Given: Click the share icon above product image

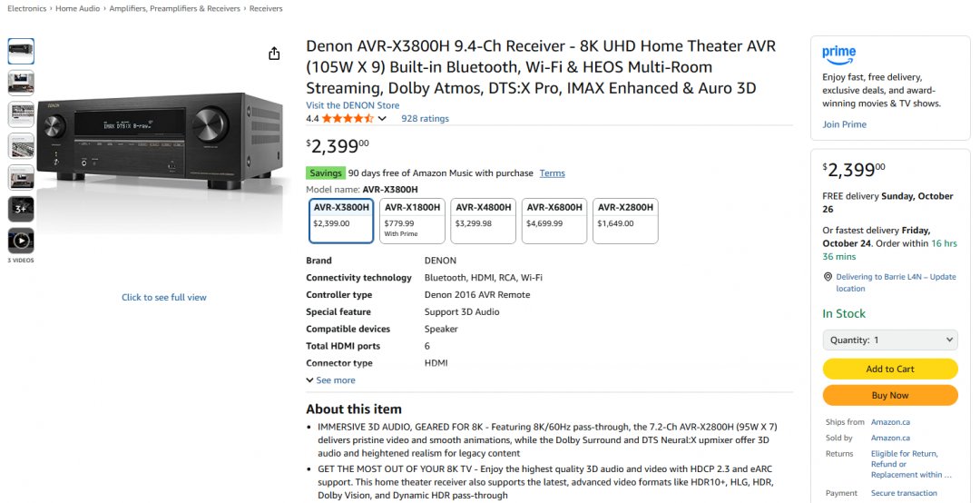Looking at the screenshot, I should pyautogui.click(x=274, y=54).
